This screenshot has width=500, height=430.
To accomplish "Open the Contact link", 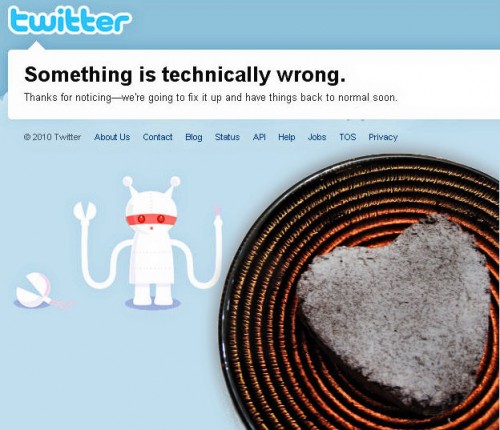I will (x=157, y=137).
